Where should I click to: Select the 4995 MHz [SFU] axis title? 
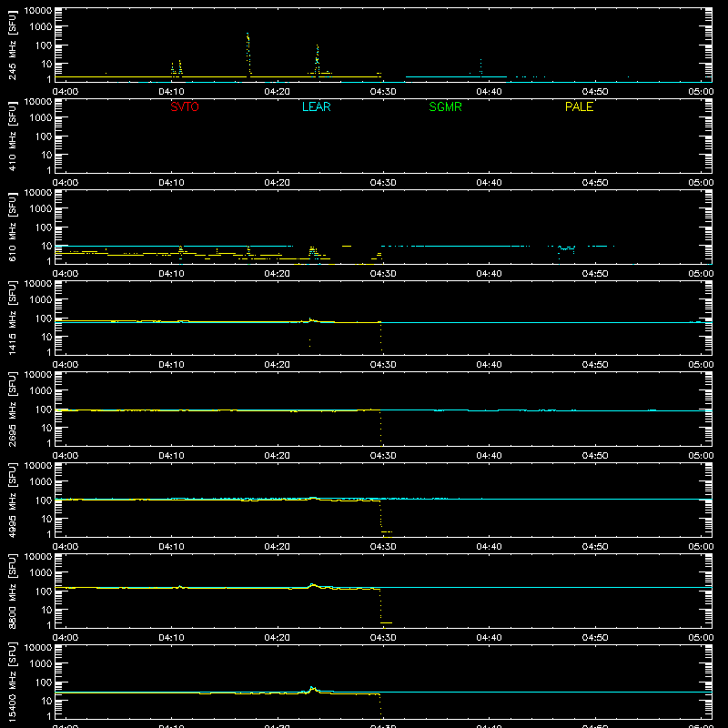tap(12, 500)
